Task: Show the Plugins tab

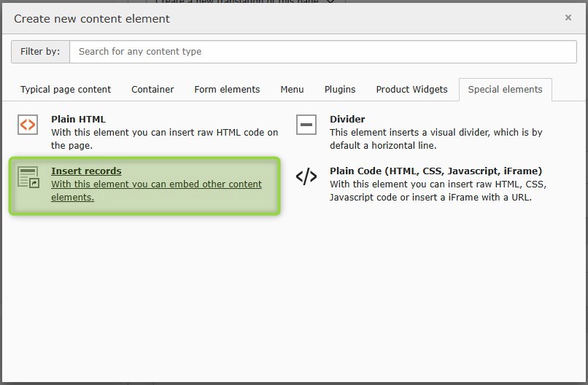Action: (x=340, y=89)
